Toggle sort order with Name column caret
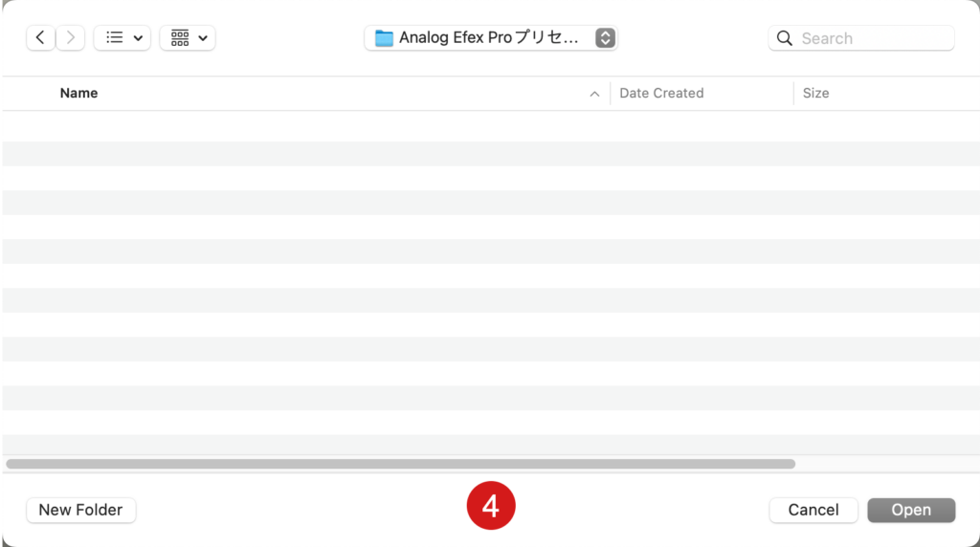The height and width of the screenshot is (547, 980). pos(594,94)
